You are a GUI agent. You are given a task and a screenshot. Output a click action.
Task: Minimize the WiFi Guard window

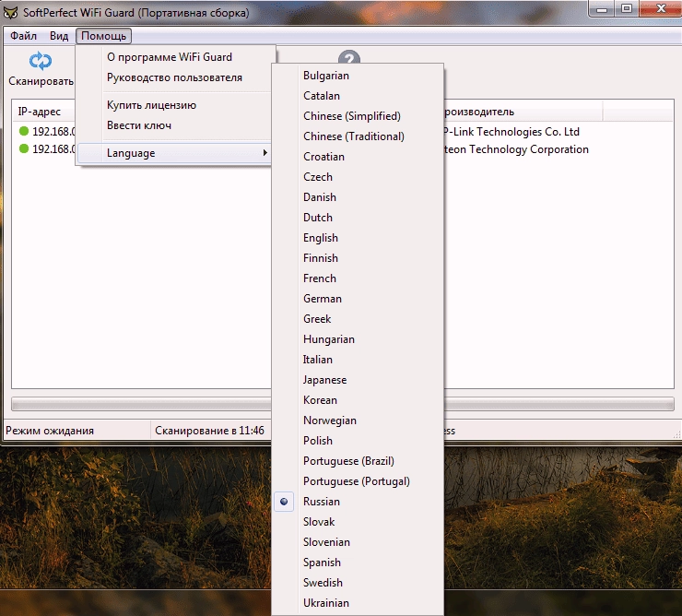[x=602, y=8]
